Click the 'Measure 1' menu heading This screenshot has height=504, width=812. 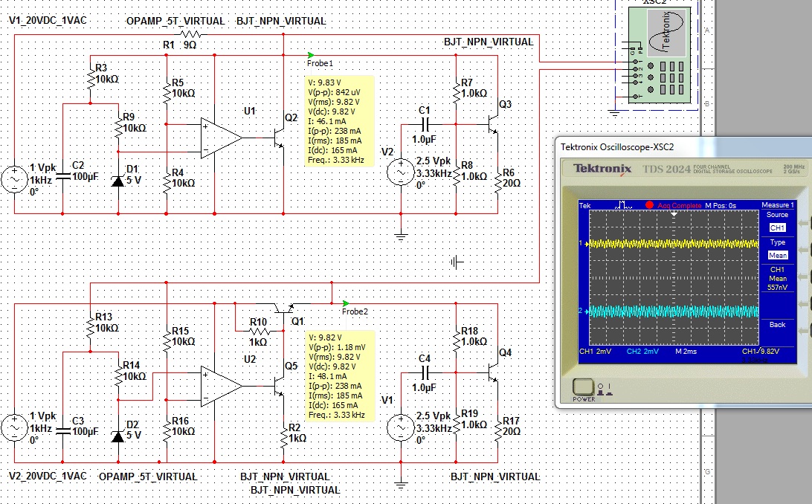click(777, 205)
